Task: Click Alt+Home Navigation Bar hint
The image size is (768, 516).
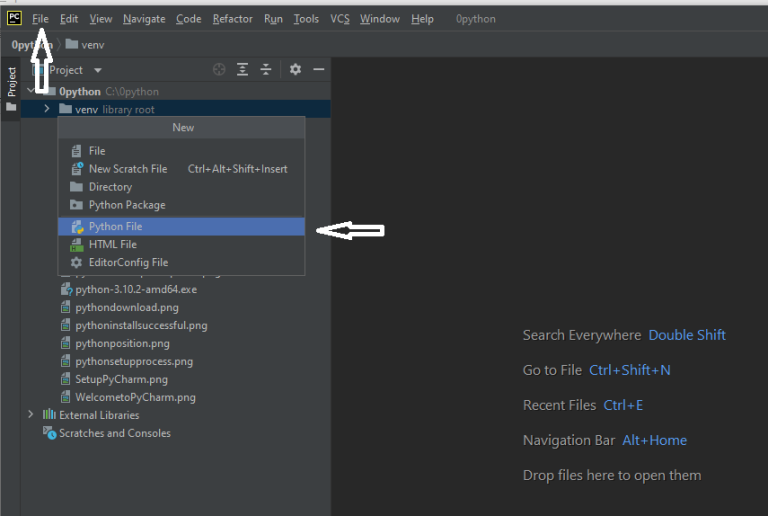Action: [654, 441]
